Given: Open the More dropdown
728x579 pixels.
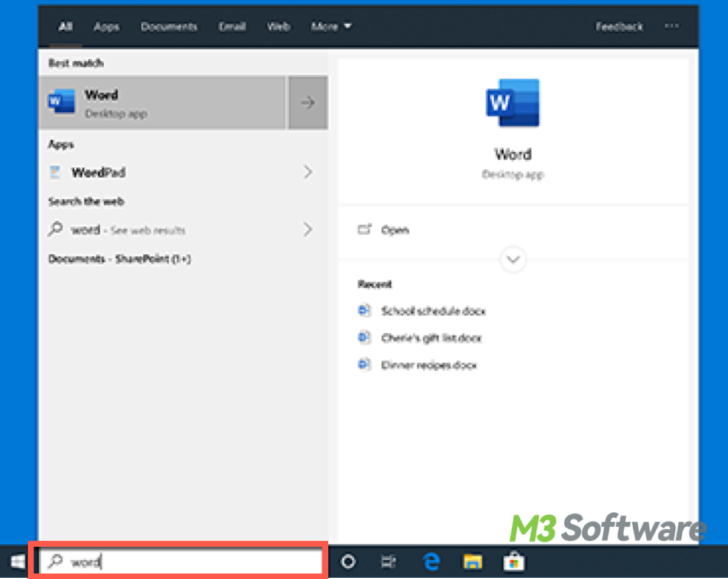Looking at the screenshot, I should [x=331, y=27].
